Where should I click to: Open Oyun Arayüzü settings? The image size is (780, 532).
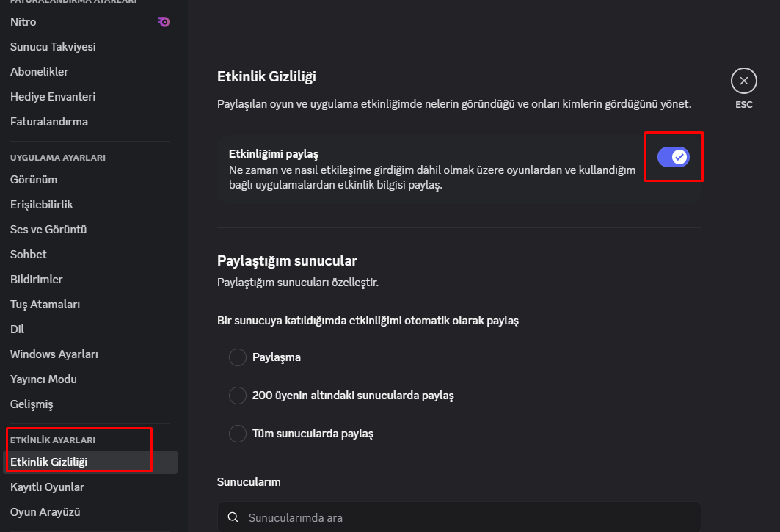coord(45,512)
